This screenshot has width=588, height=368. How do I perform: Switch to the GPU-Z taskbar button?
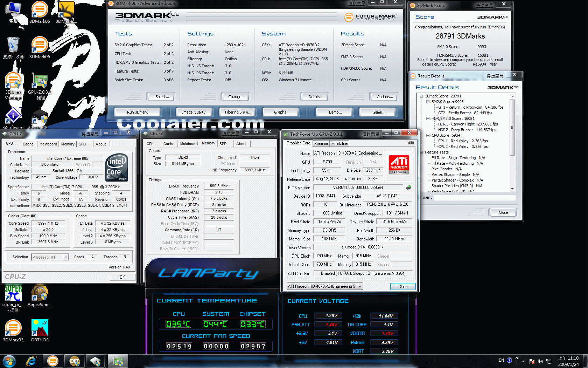[x=118, y=361]
